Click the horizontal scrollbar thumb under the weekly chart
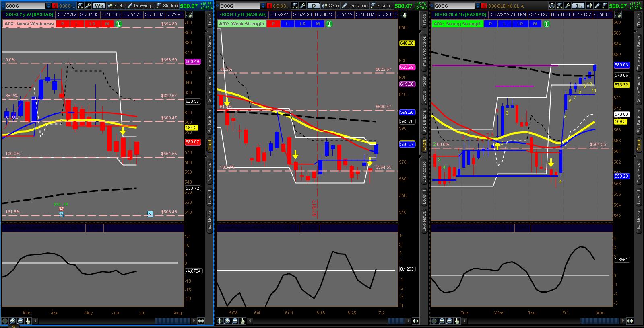This screenshot has height=328, width=644. 172,321
